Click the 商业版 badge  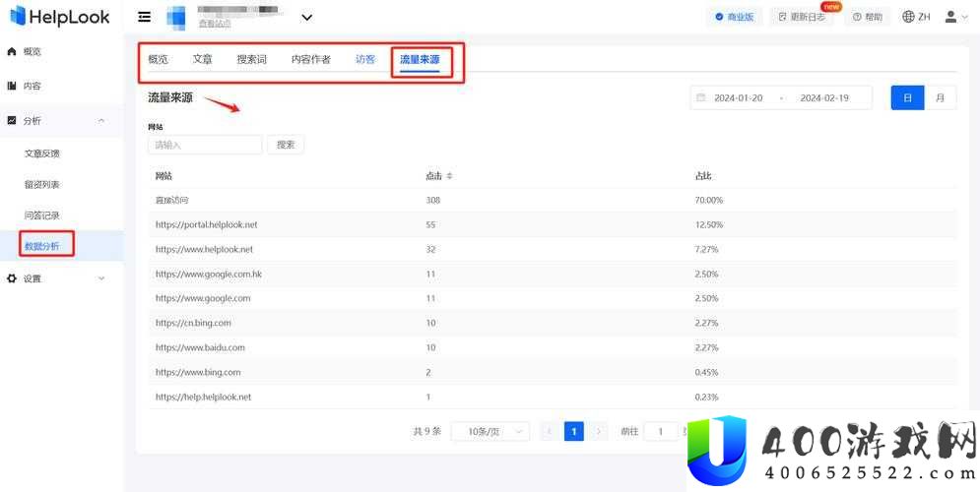tap(735, 17)
